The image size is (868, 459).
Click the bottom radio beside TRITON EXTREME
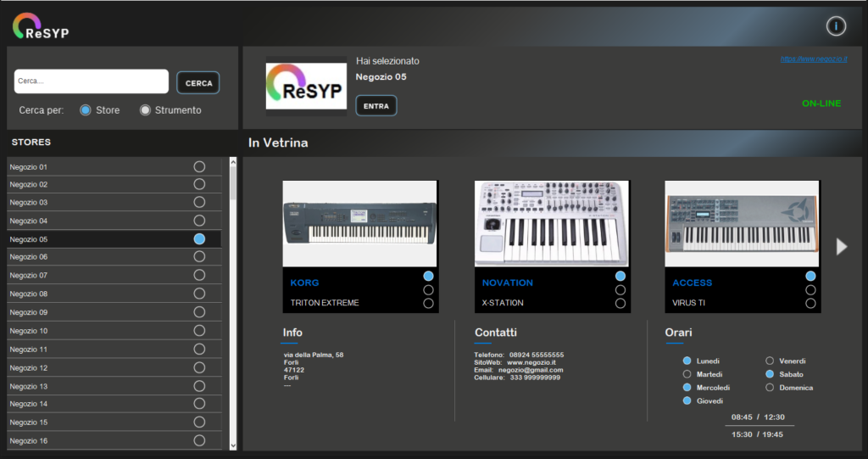(x=428, y=303)
